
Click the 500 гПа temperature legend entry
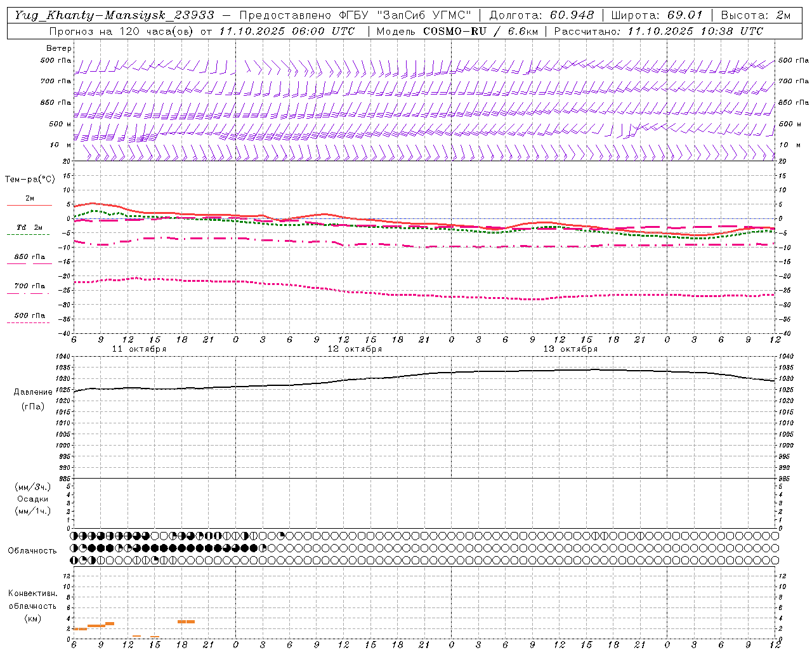(29, 315)
